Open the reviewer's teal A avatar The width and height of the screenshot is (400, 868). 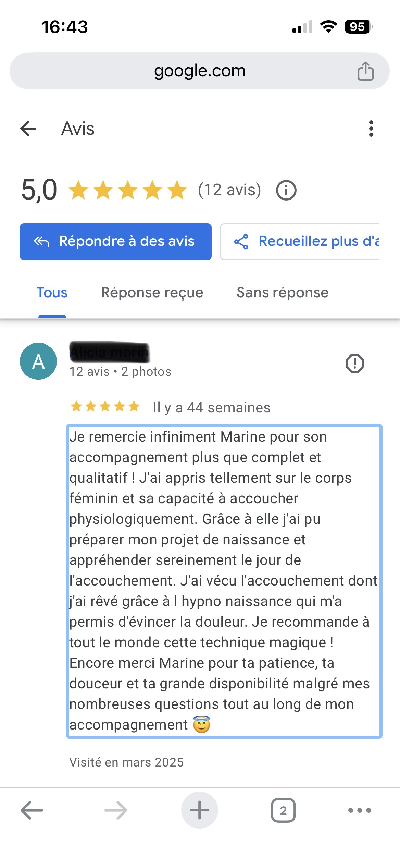(38, 361)
